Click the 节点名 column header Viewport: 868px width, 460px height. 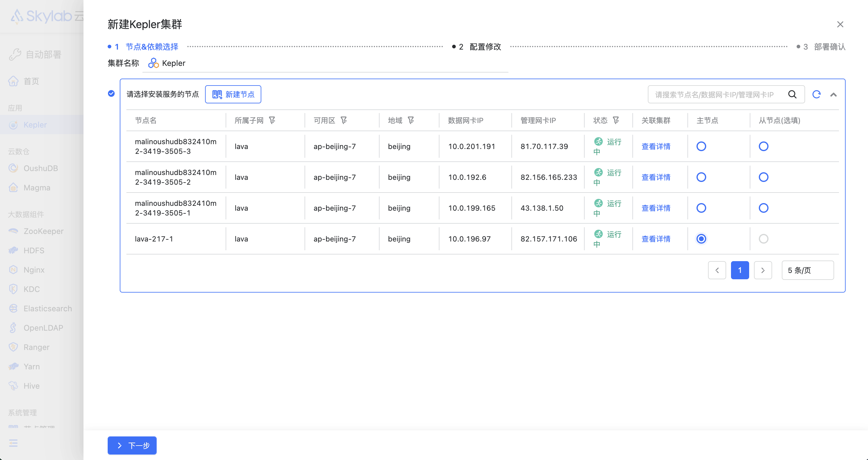[x=145, y=120]
